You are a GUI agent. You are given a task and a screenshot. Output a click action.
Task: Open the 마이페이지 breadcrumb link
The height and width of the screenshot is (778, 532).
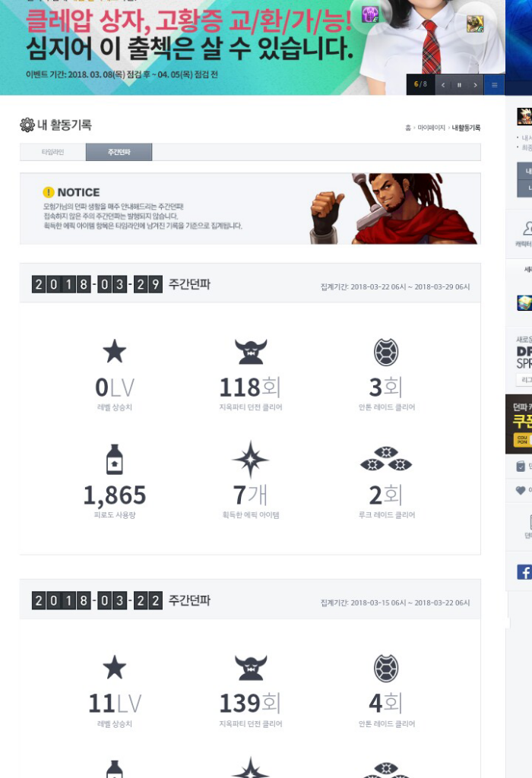pos(431,128)
